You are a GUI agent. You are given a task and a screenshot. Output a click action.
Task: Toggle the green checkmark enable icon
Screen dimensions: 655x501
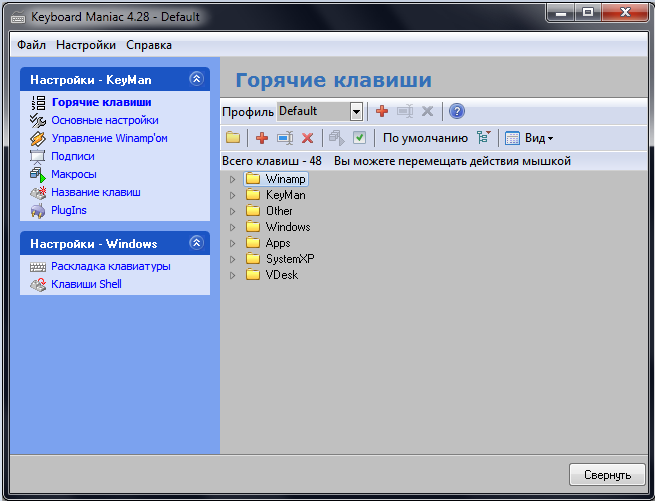click(359, 137)
